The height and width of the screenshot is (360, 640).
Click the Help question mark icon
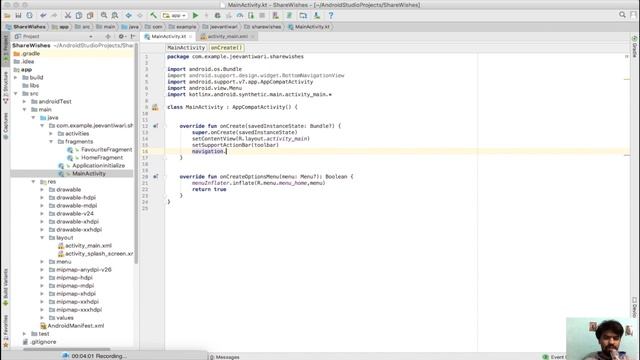(x=331, y=16)
